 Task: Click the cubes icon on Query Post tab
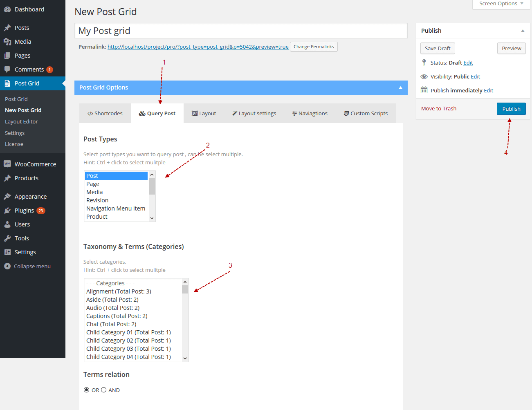(142, 114)
